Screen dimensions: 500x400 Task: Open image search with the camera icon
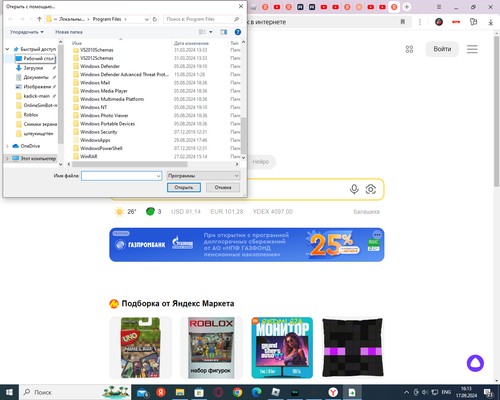(x=371, y=189)
